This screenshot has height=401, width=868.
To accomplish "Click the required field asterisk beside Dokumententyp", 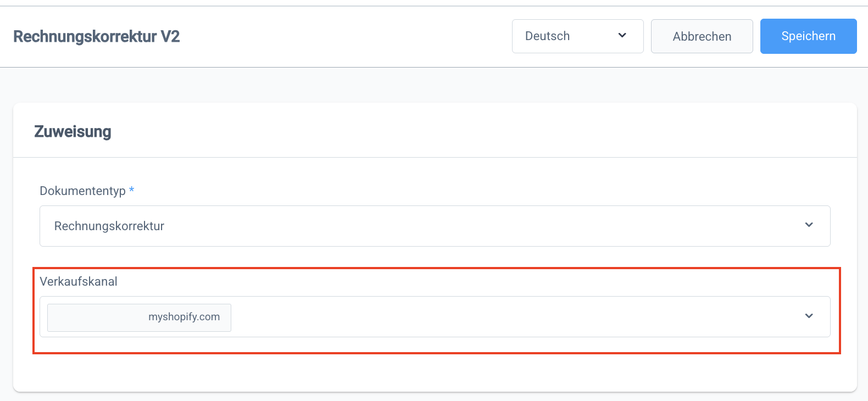I will coord(132,190).
